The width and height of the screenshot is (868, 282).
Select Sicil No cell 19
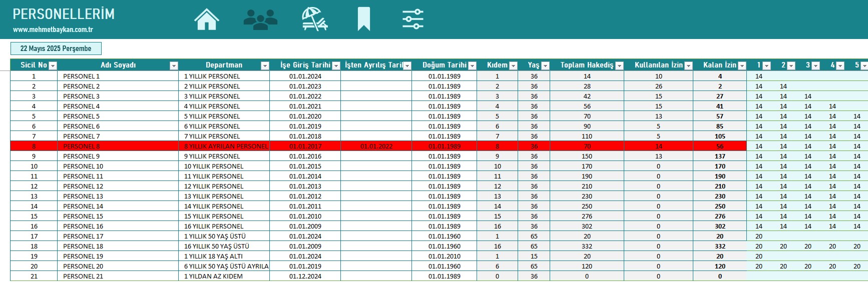[x=34, y=256]
